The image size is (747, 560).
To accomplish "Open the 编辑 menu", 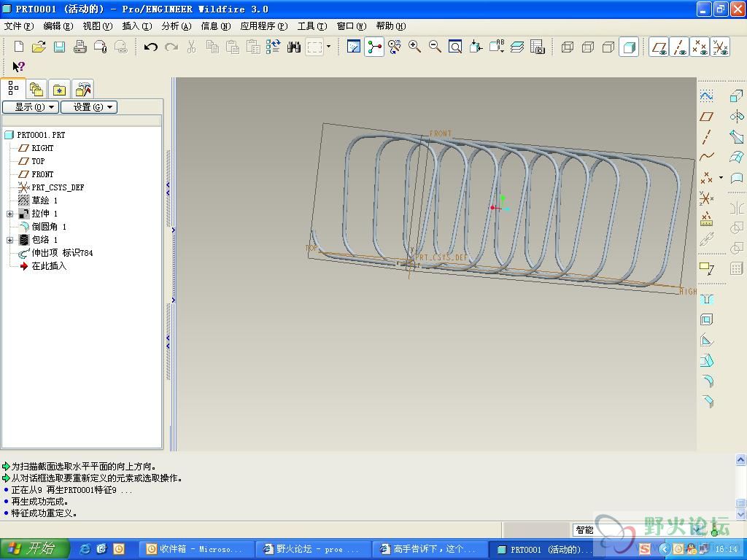I will tap(58, 26).
